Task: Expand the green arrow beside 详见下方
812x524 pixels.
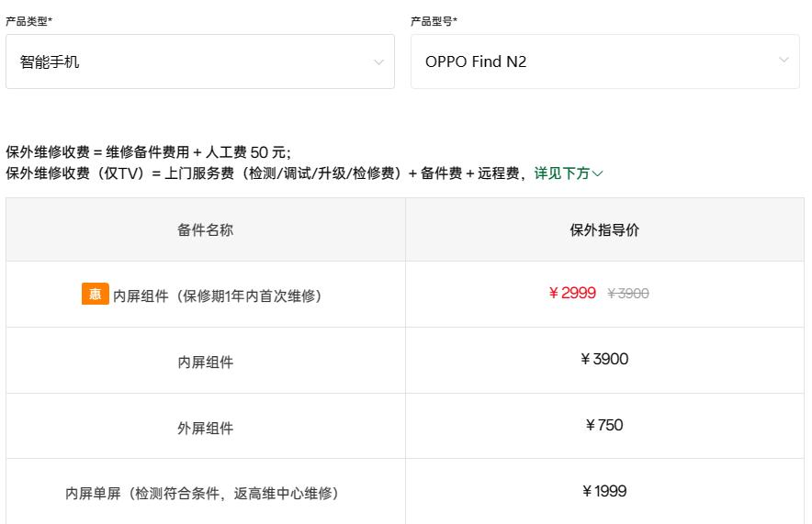Action: click(x=598, y=173)
